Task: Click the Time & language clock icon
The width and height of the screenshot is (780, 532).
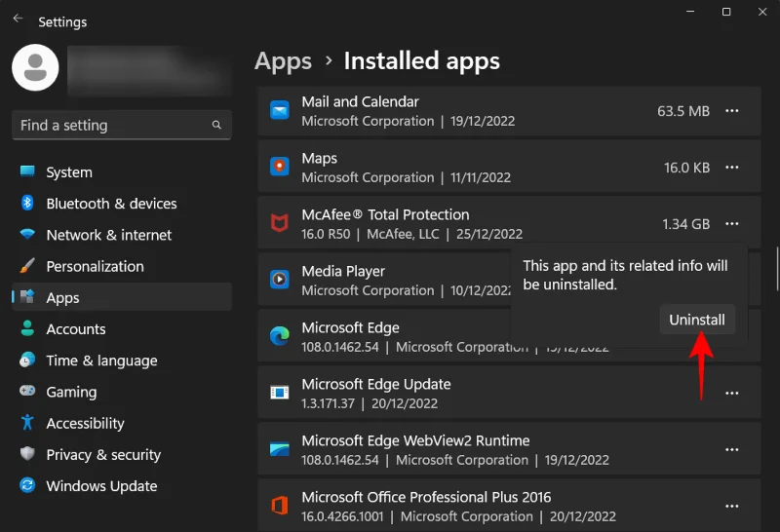Action: pos(27,360)
